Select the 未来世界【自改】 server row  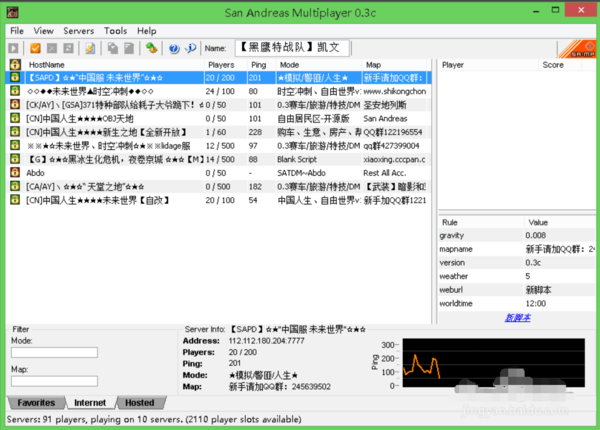click(x=218, y=200)
